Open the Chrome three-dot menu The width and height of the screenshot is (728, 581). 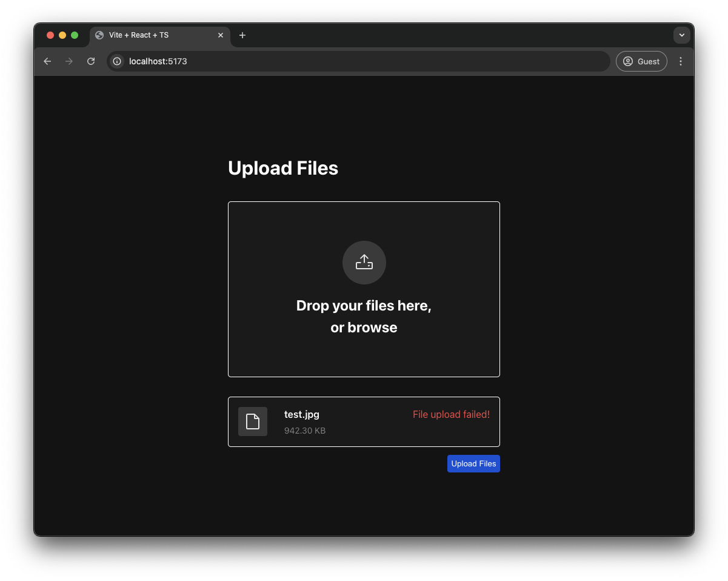point(681,61)
